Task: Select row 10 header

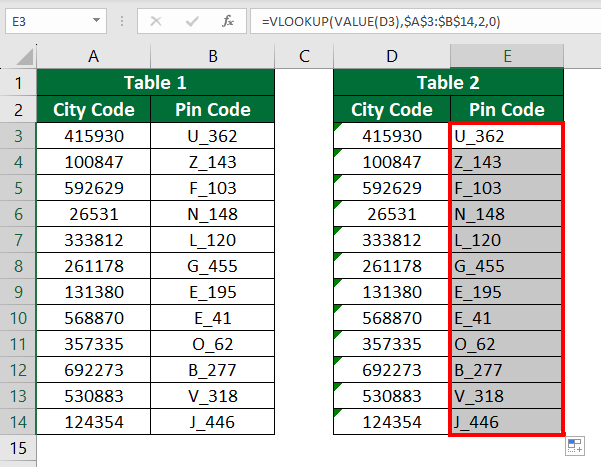Action: (x=18, y=317)
